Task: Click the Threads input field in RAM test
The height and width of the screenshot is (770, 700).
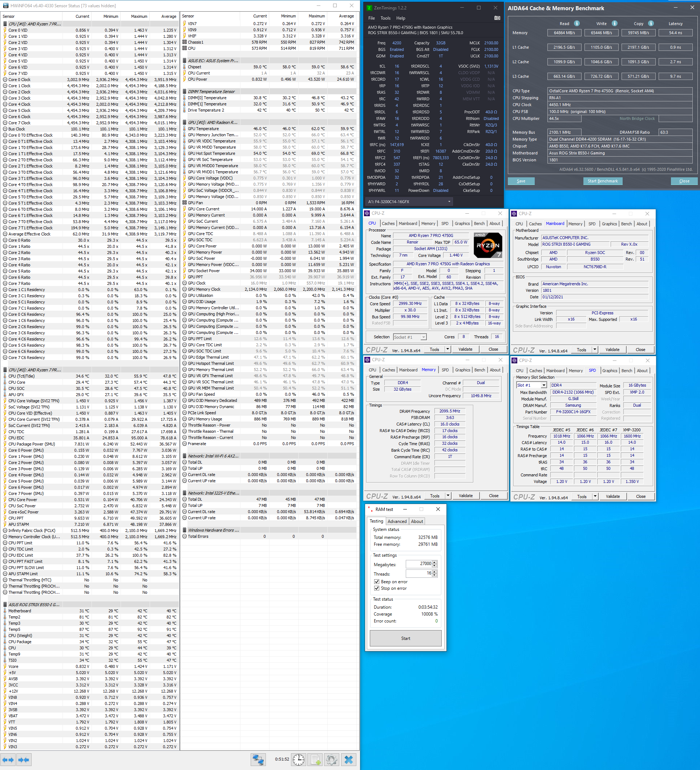Action: [x=418, y=573]
